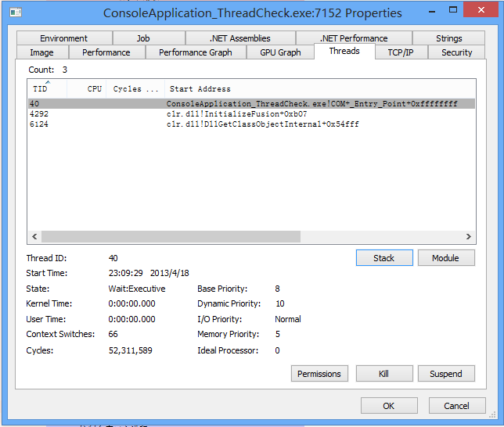Select the GPU Graph tab
Image resolution: width=504 pixels, height=427 pixels.
tap(279, 52)
